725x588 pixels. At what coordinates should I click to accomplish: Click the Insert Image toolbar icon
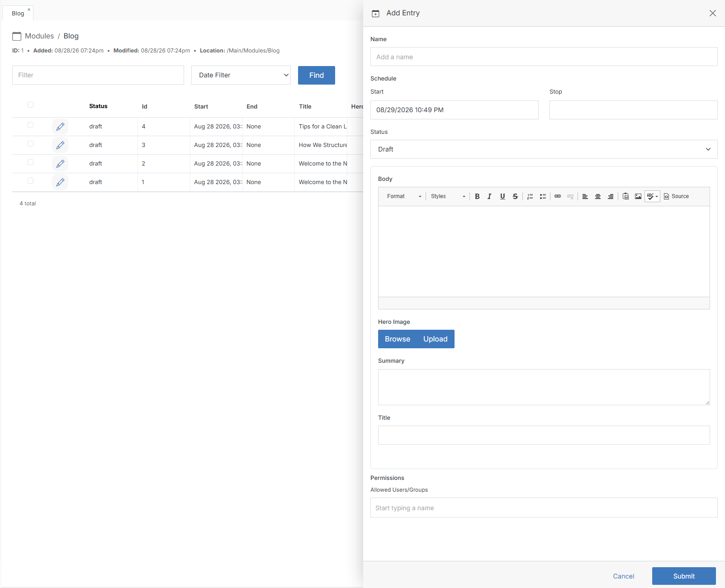(x=638, y=196)
